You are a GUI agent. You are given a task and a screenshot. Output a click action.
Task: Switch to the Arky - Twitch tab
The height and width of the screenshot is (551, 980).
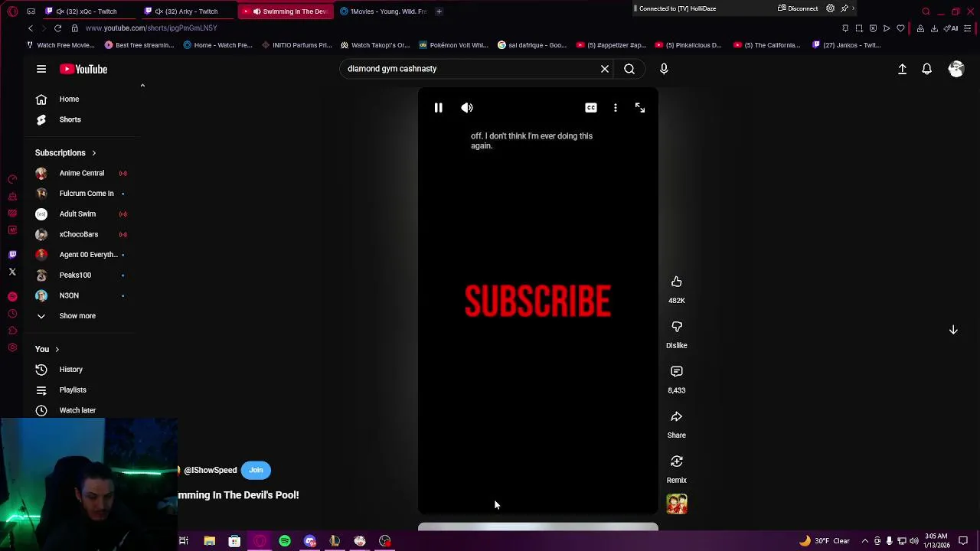point(186,11)
